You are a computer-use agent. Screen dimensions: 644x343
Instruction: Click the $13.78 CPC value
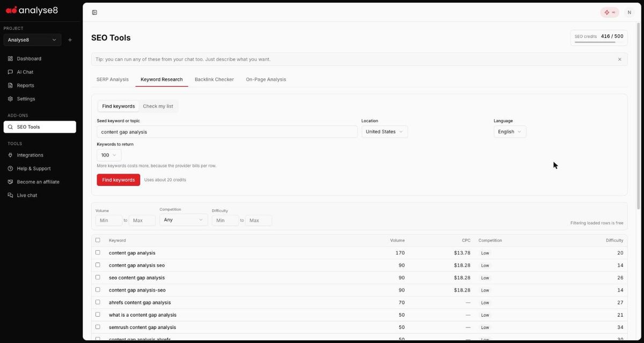[x=462, y=253]
